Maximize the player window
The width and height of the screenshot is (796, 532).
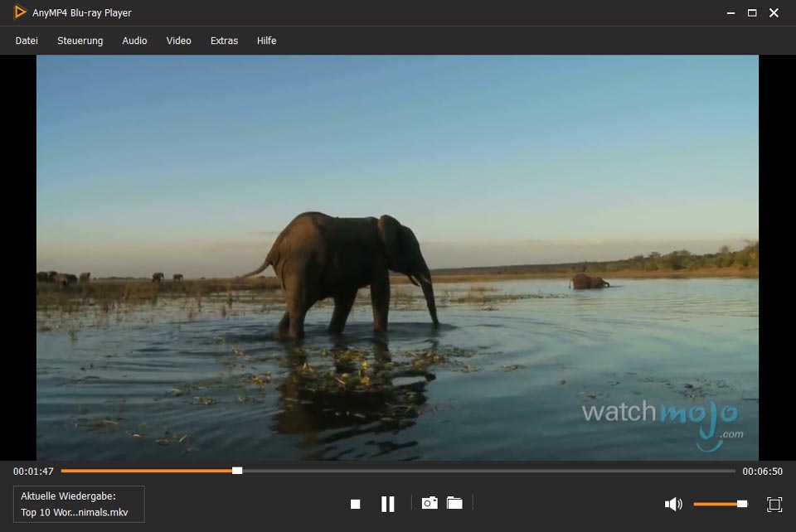tap(752, 13)
